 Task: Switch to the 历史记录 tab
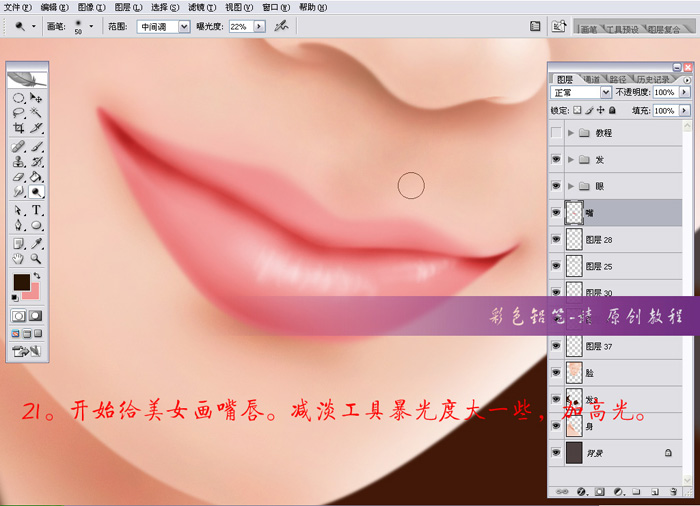653,79
